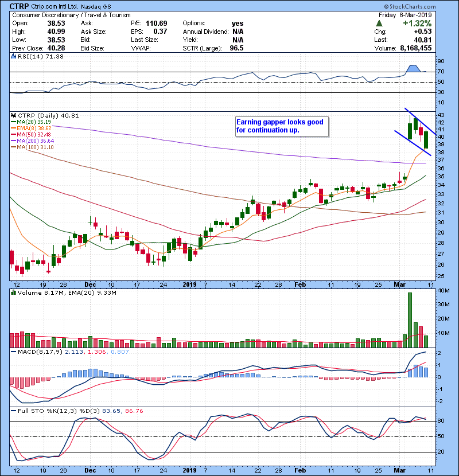Click the CTRP ticker symbol in header
This screenshot has height=476, width=459.
[x=19, y=6]
